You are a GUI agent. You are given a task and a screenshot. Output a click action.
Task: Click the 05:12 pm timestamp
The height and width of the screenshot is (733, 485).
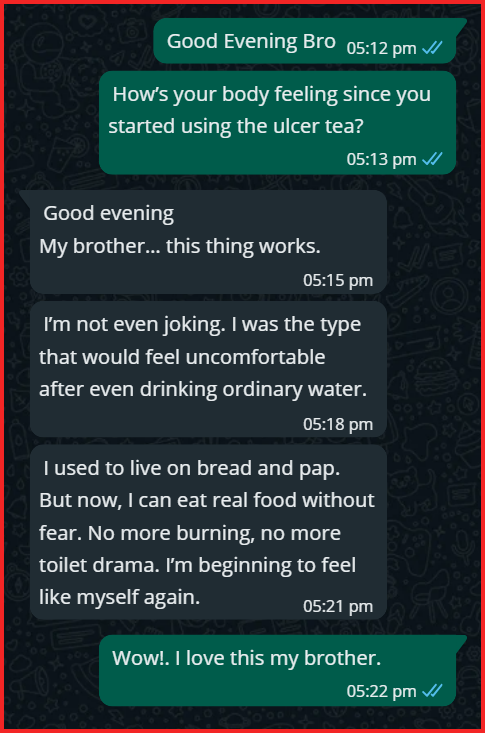pyautogui.click(x=382, y=48)
